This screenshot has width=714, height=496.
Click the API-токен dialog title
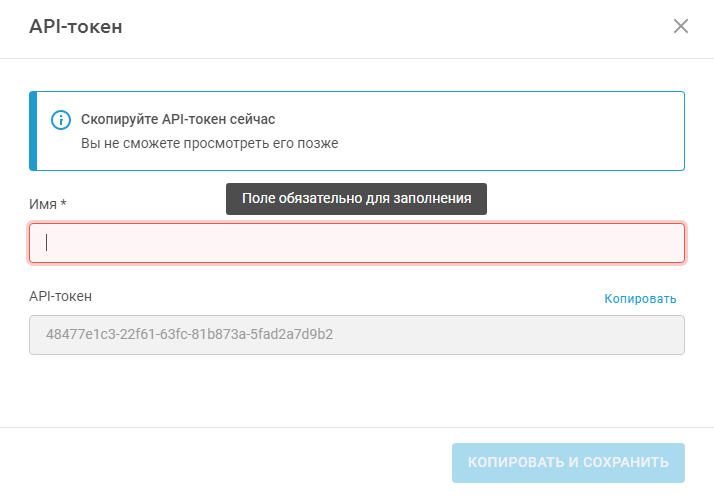[x=76, y=27]
